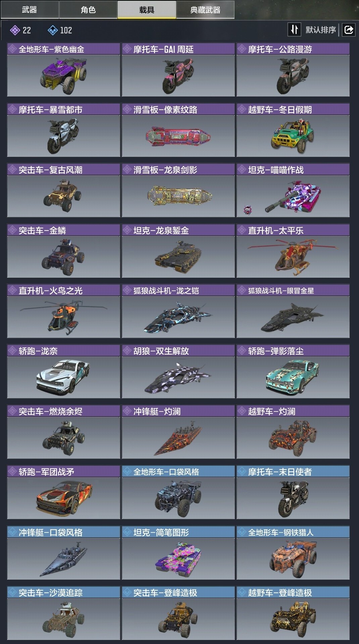Image resolution: width=359 pixels, height=644 pixels.
Task: Select the 坦克-简笔图形 tank skin
Action: click(x=178, y=553)
